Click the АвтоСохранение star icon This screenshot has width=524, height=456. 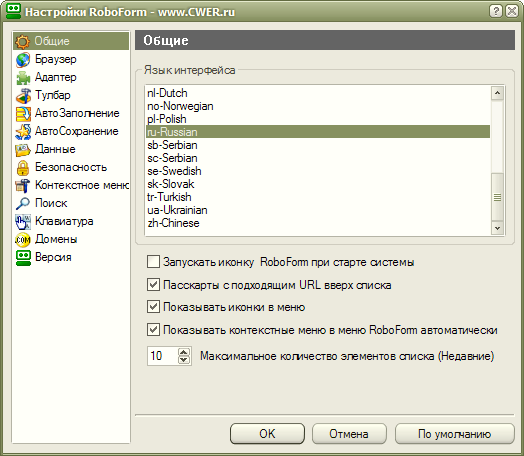23,132
